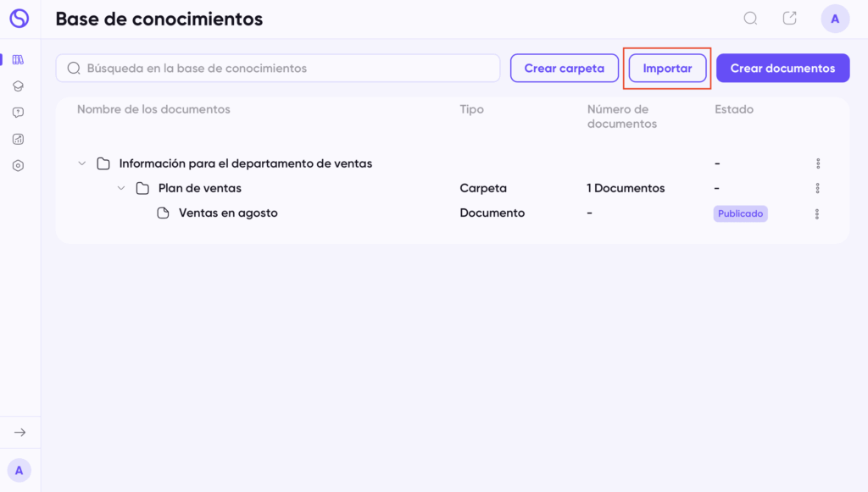The image size is (868, 492).
Task: Open options menu for Plan de ventas row
Action: pyautogui.click(x=817, y=189)
